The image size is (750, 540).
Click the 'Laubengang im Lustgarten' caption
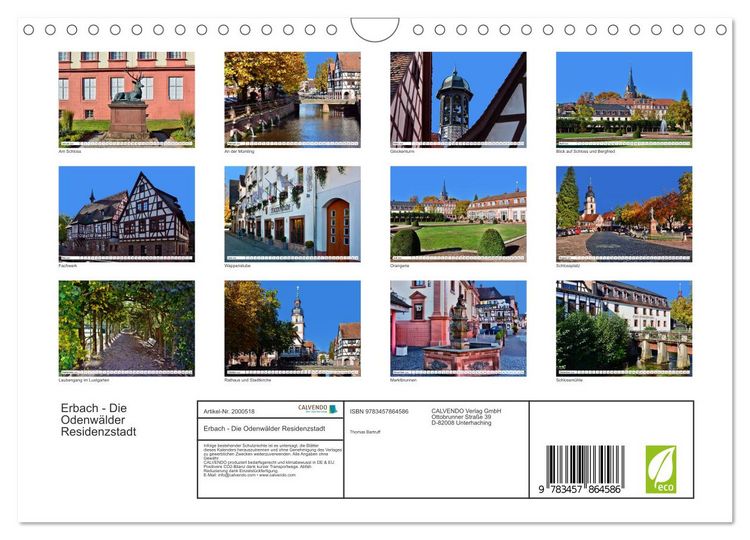coord(84,380)
